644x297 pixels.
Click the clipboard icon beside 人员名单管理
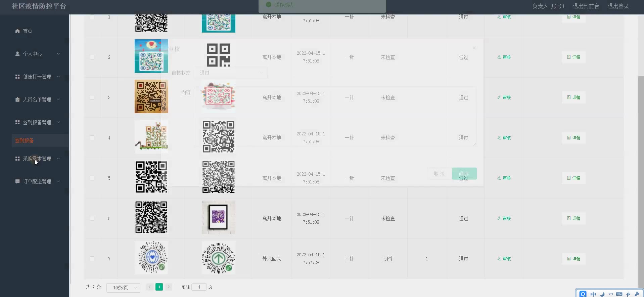tap(17, 99)
